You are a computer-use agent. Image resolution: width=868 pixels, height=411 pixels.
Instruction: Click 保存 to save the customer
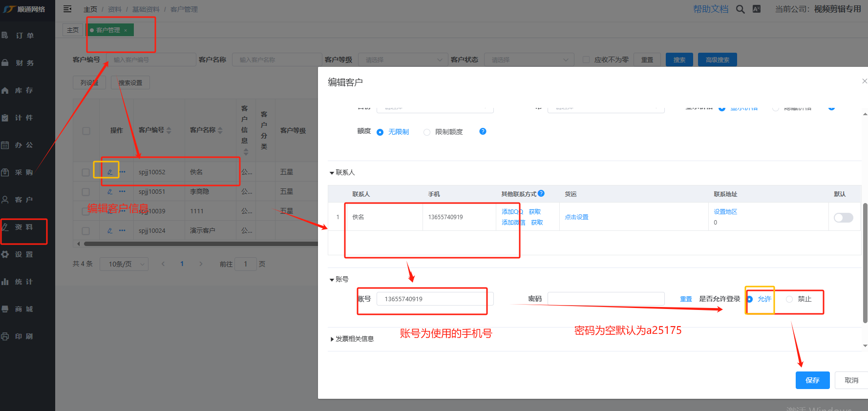pos(813,380)
